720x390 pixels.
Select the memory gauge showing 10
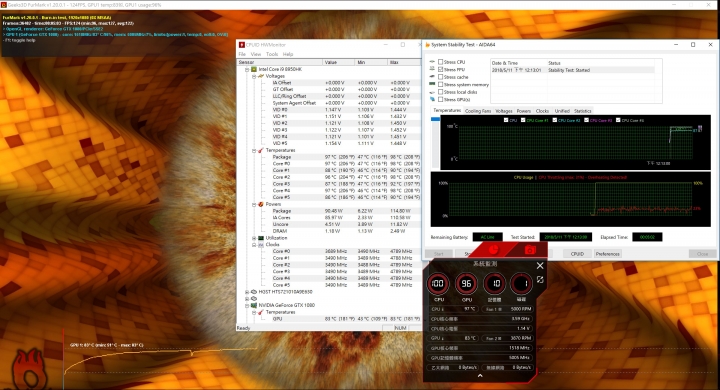[494, 283]
